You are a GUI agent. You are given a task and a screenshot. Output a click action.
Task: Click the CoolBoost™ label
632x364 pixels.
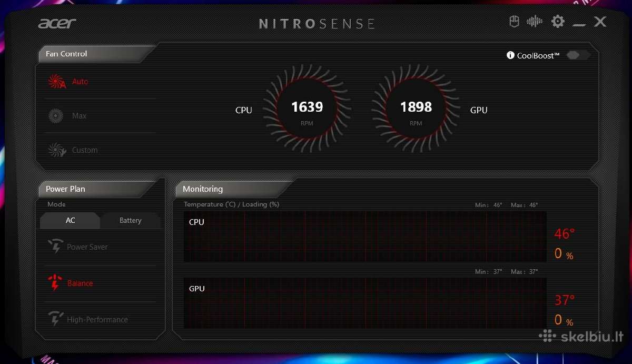538,55
